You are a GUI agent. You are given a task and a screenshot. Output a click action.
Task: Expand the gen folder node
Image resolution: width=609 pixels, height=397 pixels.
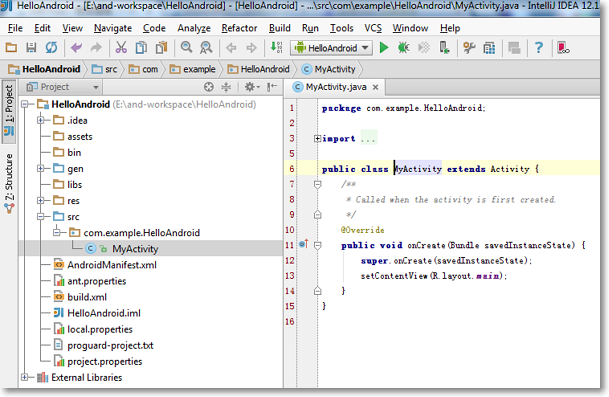click(x=41, y=168)
